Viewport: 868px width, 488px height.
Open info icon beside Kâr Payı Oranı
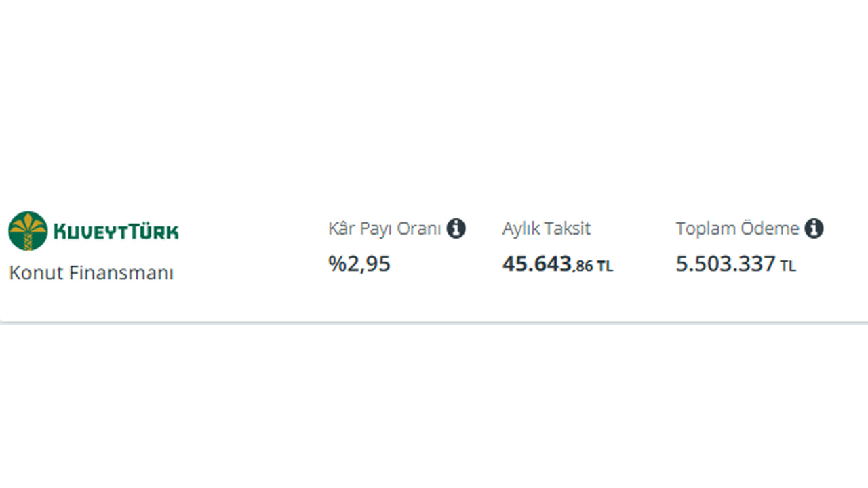[x=456, y=228]
